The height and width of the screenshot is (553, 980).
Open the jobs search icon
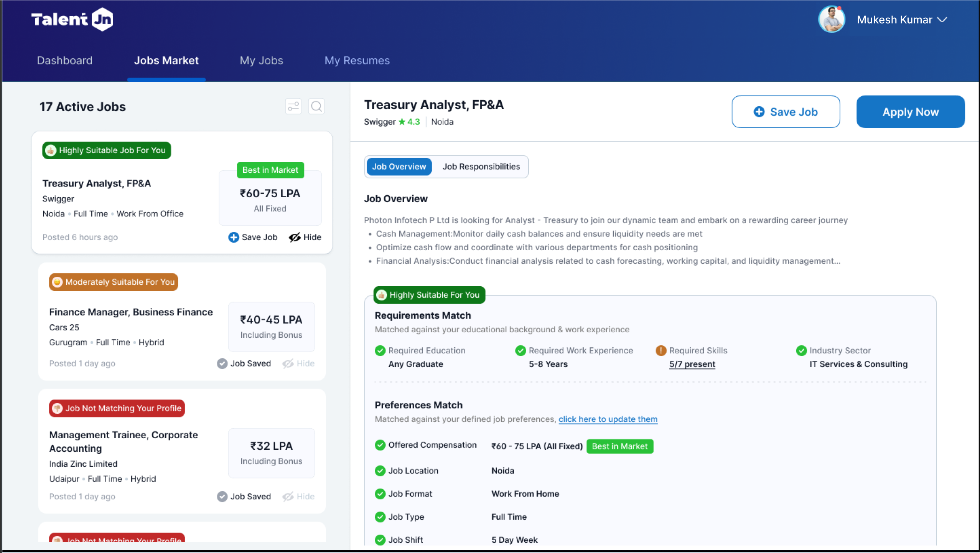click(x=316, y=106)
